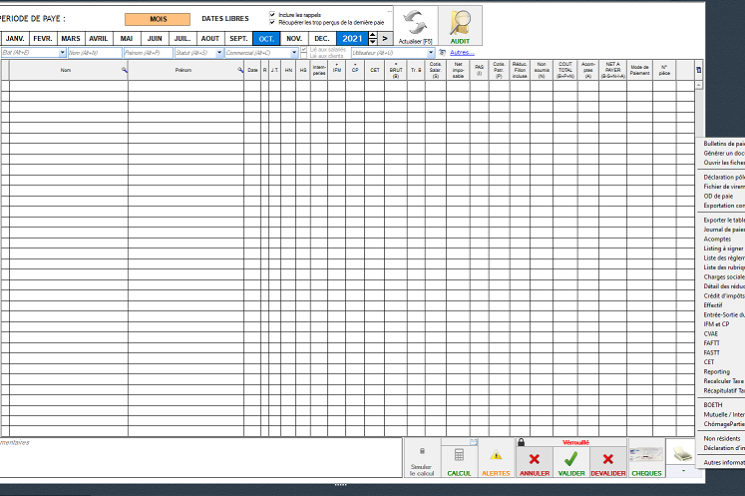This screenshot has height=496, width=745.
Task: Open the AUDIT magnifier tool
Action: pyautogui.click(x=460, y=24)
